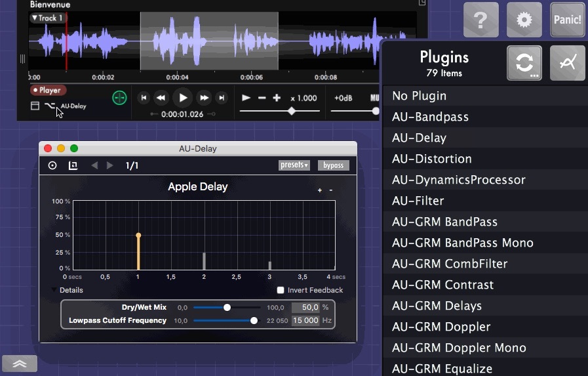
Task: Zoom out the delay graph with -
Action: [x=331, y=190]
